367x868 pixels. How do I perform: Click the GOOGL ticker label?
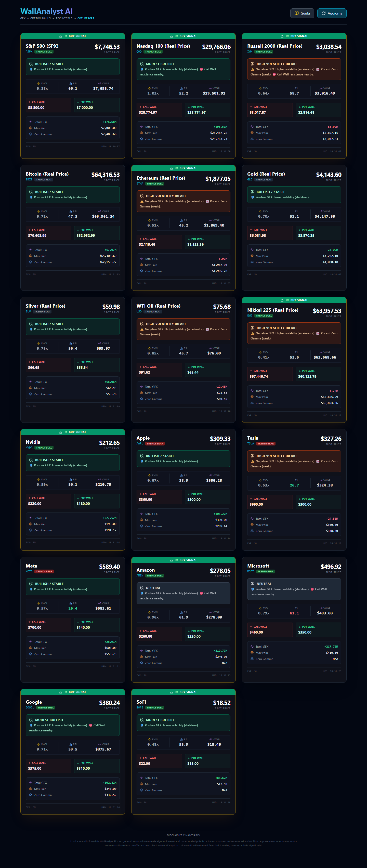[x=30, y=708]
